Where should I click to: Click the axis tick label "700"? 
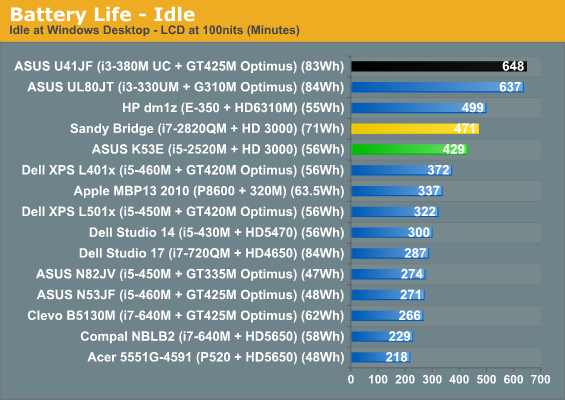[540, 379]
